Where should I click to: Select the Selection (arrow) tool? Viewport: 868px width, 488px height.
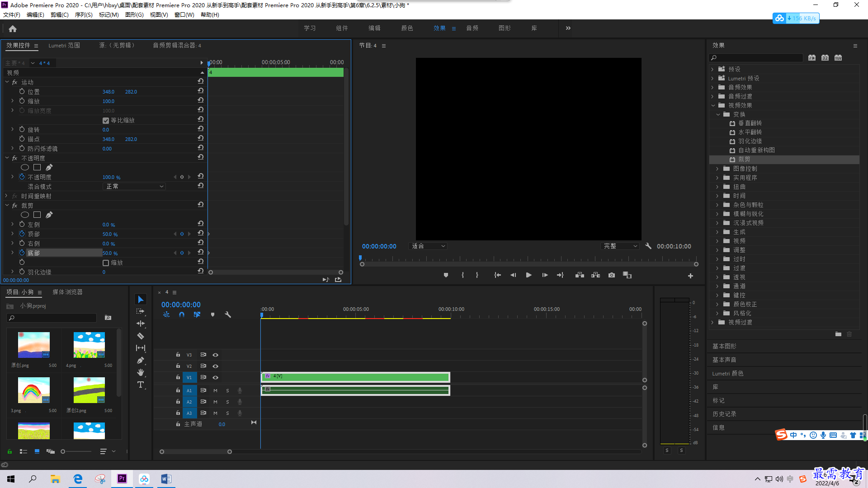point(141,300)
